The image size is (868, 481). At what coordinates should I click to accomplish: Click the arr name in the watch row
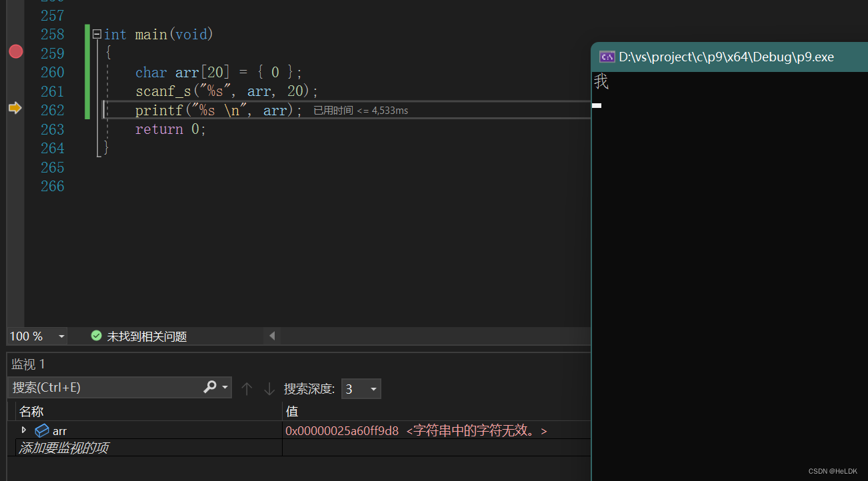point(59,431)
